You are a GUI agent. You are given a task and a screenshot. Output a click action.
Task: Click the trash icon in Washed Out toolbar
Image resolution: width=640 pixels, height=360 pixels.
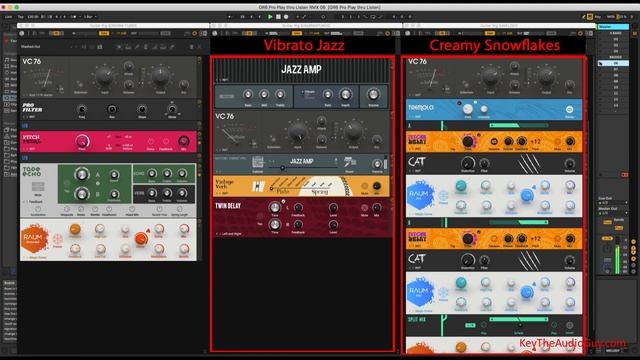click(191, 47)
